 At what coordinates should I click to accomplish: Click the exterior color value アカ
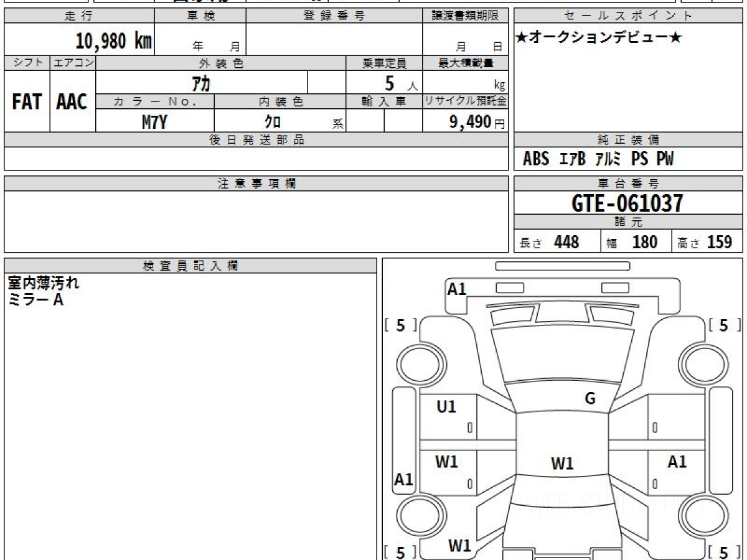pyautogui.click(x=202, y=83)
